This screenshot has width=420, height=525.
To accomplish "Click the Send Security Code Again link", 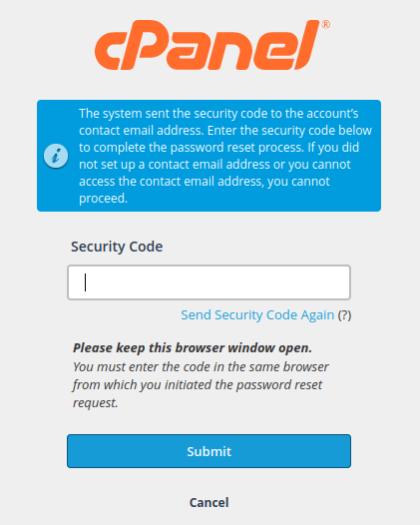I will point(257,315).
